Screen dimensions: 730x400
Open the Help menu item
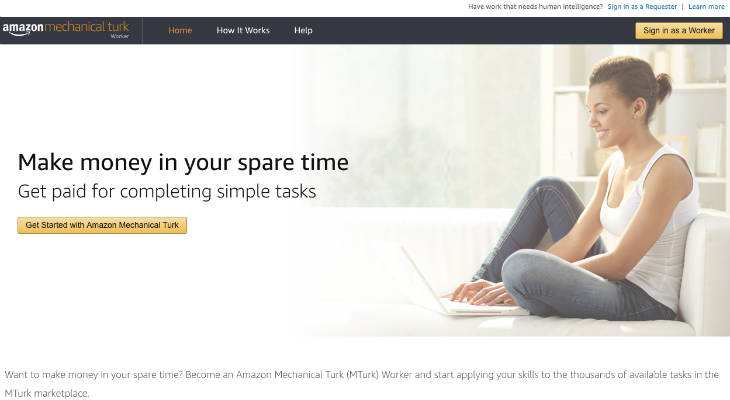click(x=303, y=30)
